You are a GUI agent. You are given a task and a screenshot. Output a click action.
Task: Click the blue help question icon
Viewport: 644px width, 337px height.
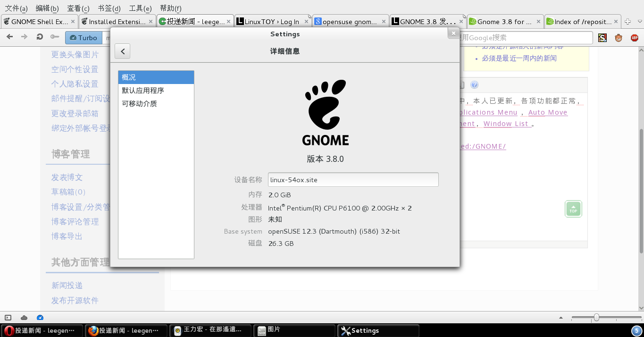pos(475,85)
